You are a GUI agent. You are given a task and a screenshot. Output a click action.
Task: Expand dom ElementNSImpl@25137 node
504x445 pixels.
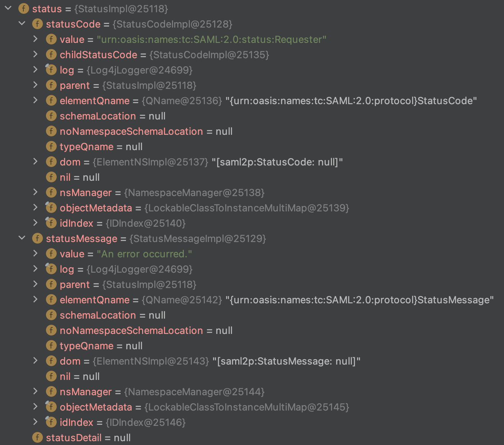pyautogui.click(x=35, y=161)
